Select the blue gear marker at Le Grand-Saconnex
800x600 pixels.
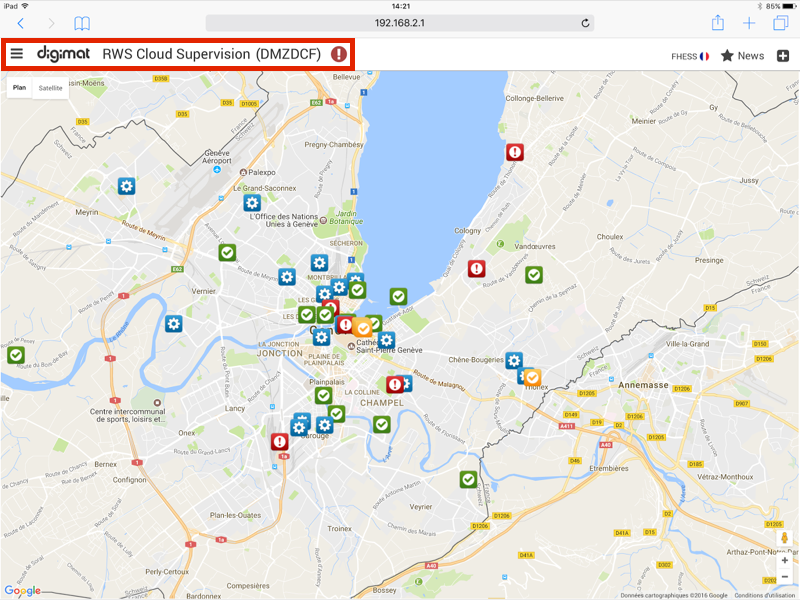[x=252, y=203]
